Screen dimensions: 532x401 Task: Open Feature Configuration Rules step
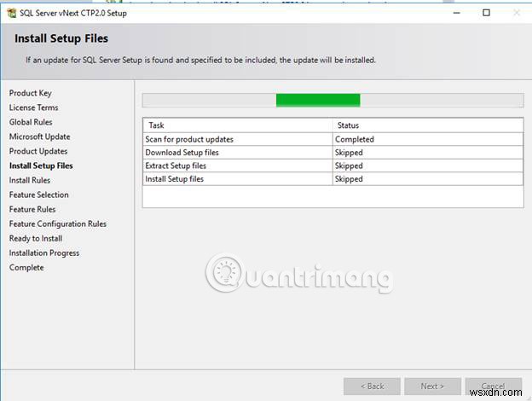pyautogui.click(x=58, y=224)
